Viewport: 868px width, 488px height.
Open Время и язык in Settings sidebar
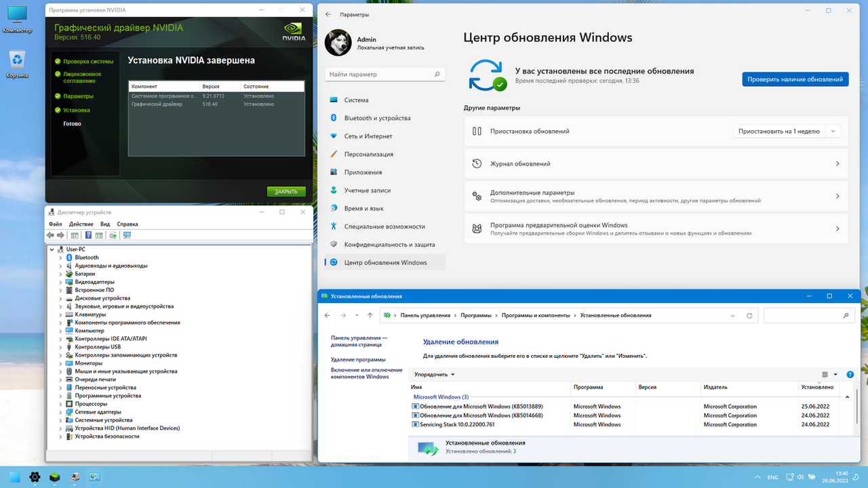384,208
